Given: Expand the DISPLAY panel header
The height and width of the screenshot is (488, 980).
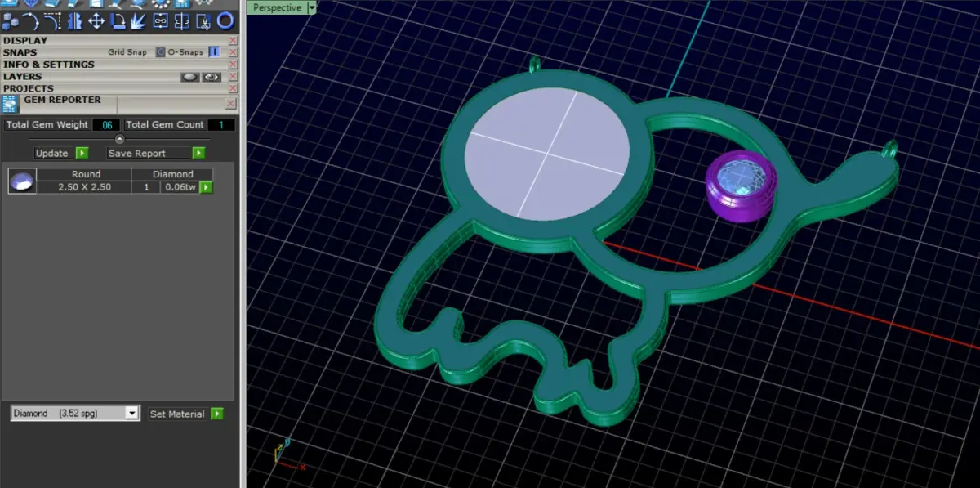Looking at the screenshot, I should [25, 40].
